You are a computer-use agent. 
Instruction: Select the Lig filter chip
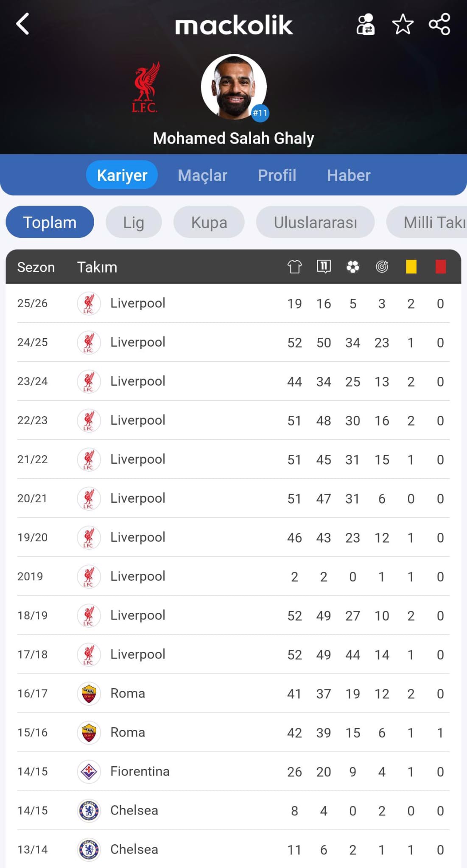134,222
